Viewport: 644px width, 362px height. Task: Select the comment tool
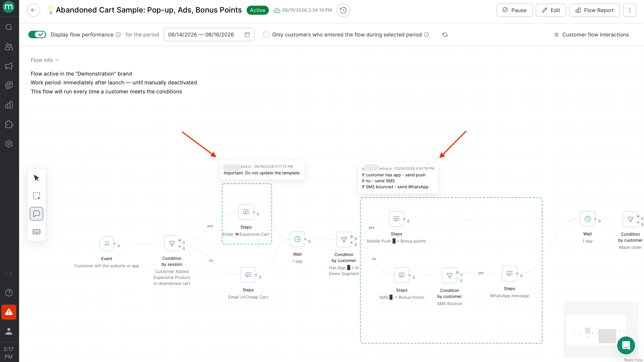(x=36, y=214)
